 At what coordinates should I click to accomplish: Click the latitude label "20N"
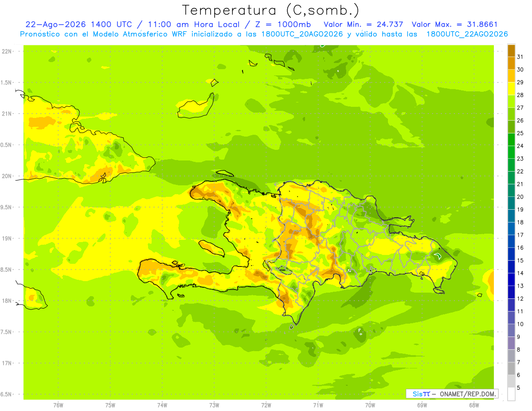tap(8, 176)
